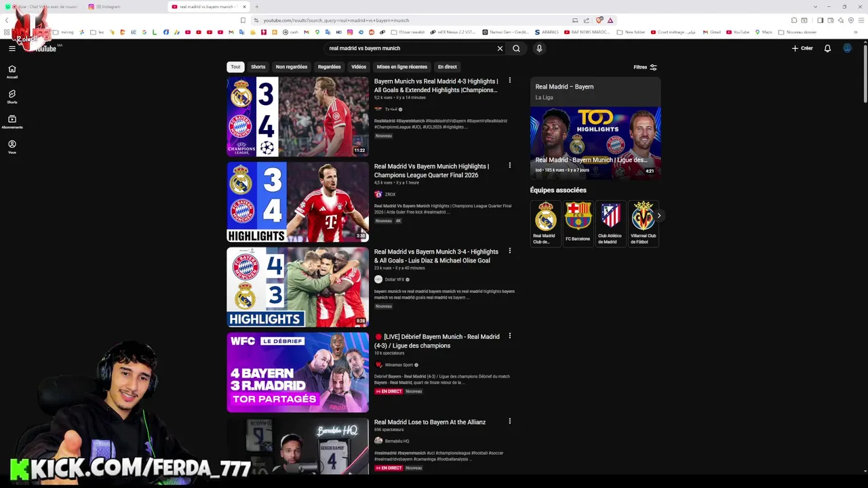
Task: Open FC Barcelona team card
Action: click(578, 224)
